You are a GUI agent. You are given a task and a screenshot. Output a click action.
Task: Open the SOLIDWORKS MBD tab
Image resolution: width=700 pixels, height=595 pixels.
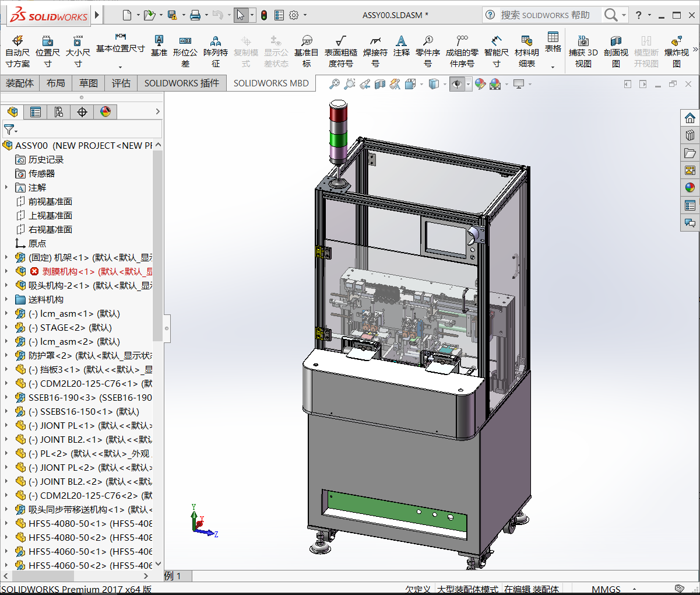(x=270, y=83)
